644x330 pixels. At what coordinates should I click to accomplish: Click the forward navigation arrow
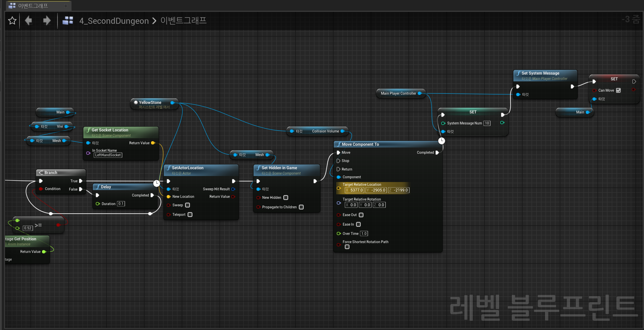point(46,21)
